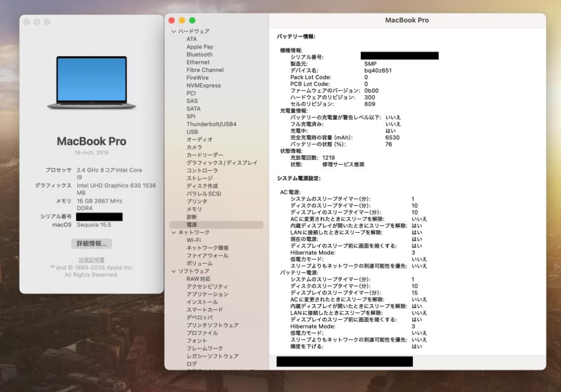Select NVMExpress in the sidebar
The width and height of the screenshot is (561, 392).
(203, 85)
